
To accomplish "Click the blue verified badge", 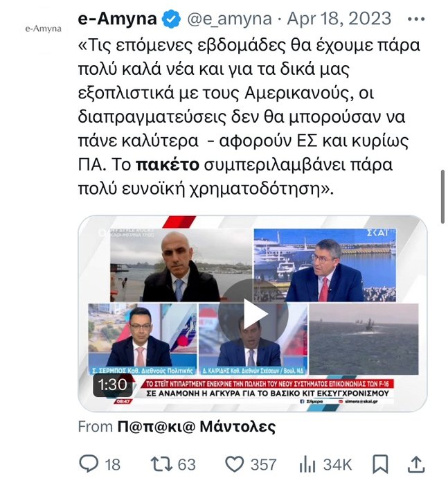I will coord(171,19).
